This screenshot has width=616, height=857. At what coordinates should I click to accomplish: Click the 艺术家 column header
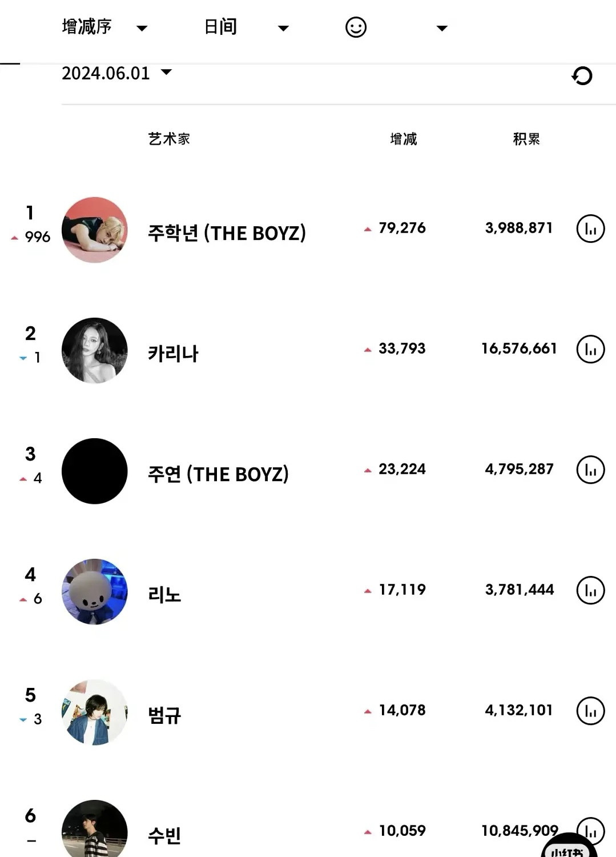pos(169,139)
